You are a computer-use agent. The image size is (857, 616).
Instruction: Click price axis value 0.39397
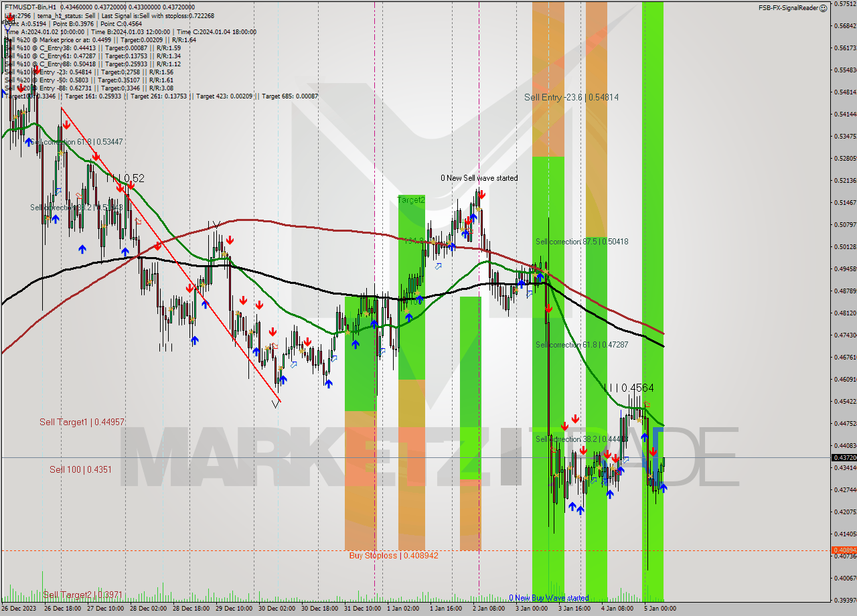tap(845, 600)
